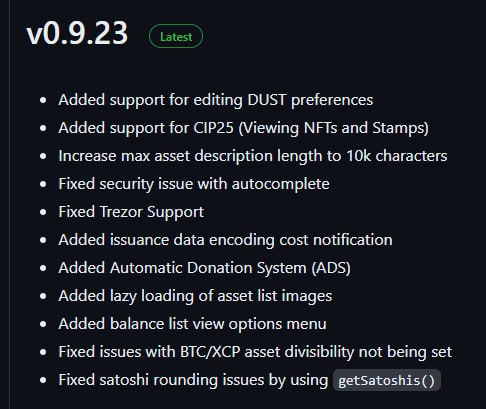Select the word CIP25 in release notes
Screen dimensions: 486x409
pyautogui.click(x=213, y=128)
